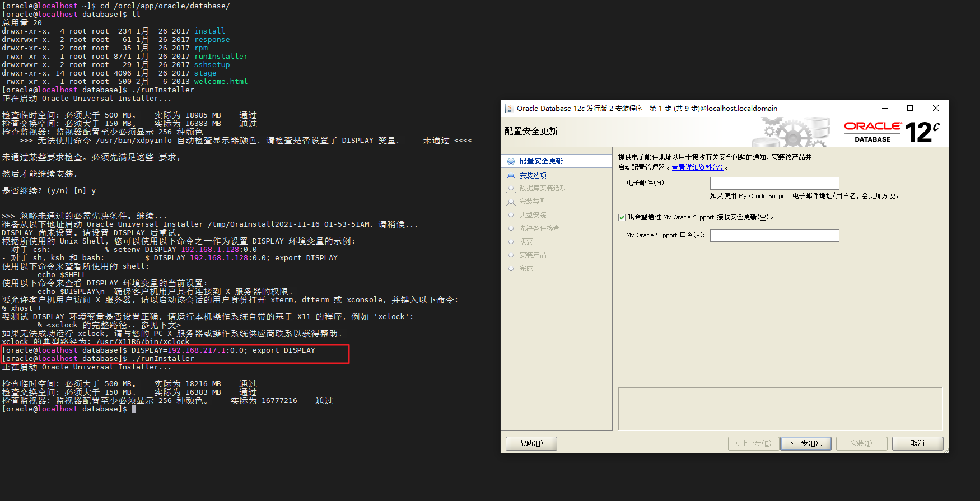Click the email address input field
Screen dimensions: 980x501
point(774,183)
